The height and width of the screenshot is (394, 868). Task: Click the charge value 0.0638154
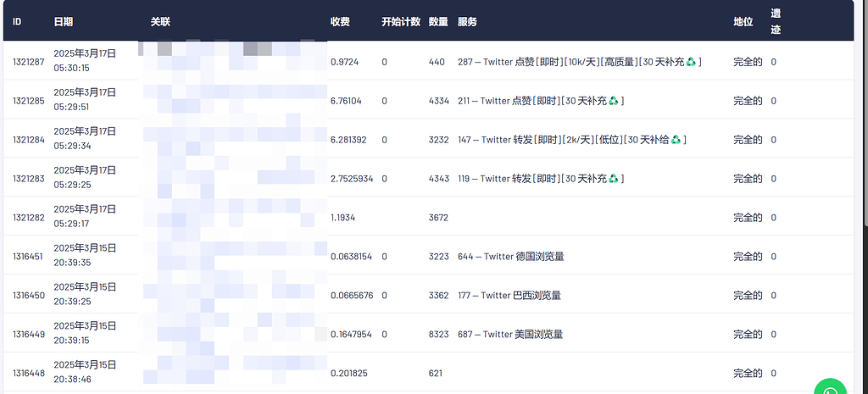[352, 257]
